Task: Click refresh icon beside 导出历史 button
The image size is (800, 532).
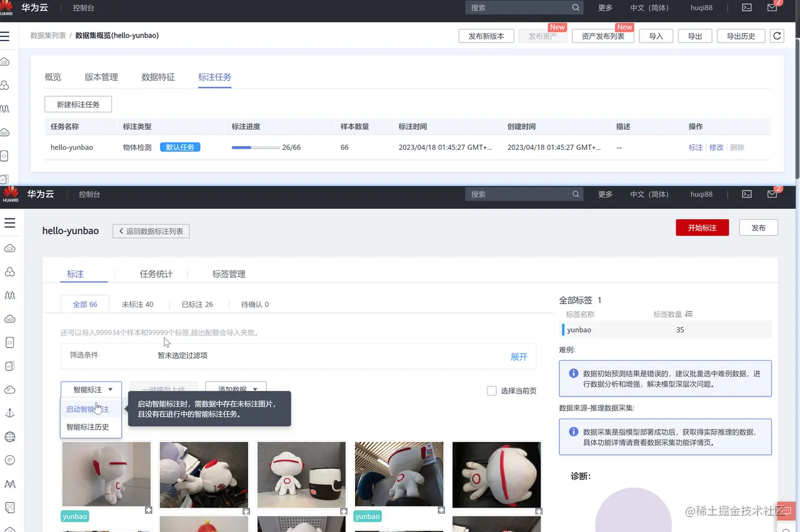Action: 777,36
